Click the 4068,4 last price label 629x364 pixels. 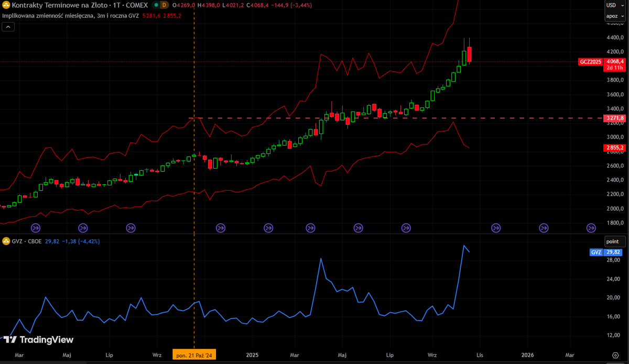(615, 62)
